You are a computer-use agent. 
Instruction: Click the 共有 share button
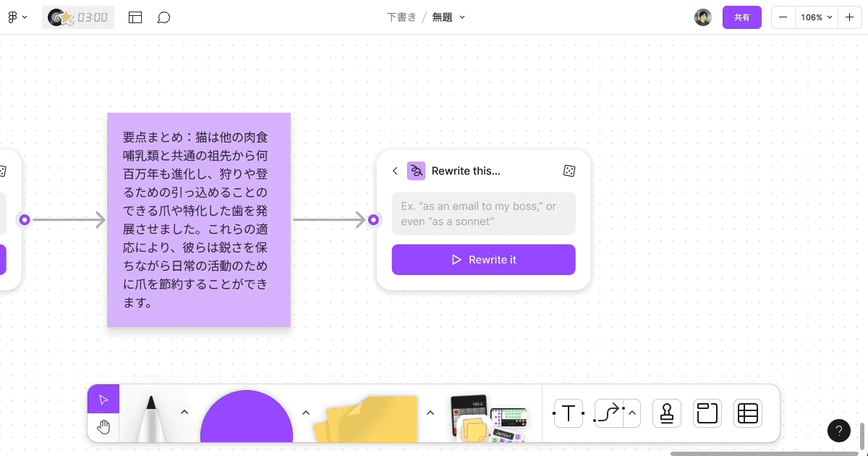click(x=742, y=17)
